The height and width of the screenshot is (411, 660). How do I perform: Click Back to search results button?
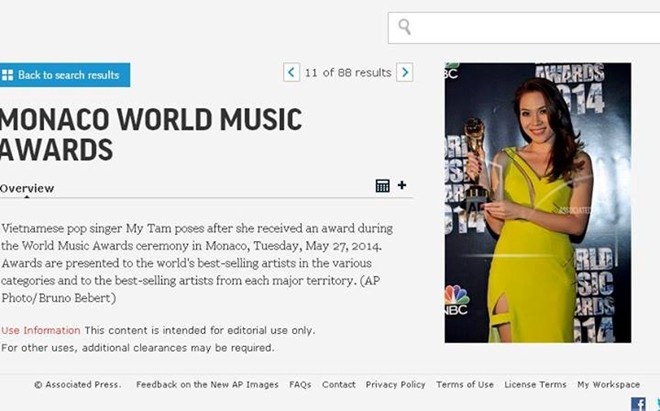coord(67,75)
